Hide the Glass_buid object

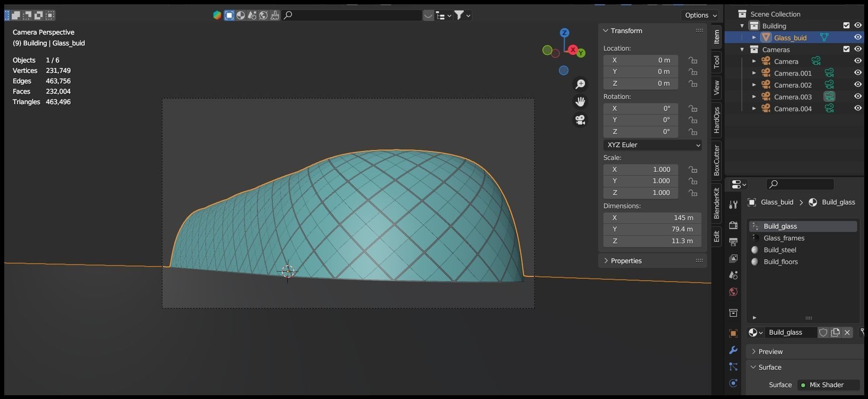point(858,37)
